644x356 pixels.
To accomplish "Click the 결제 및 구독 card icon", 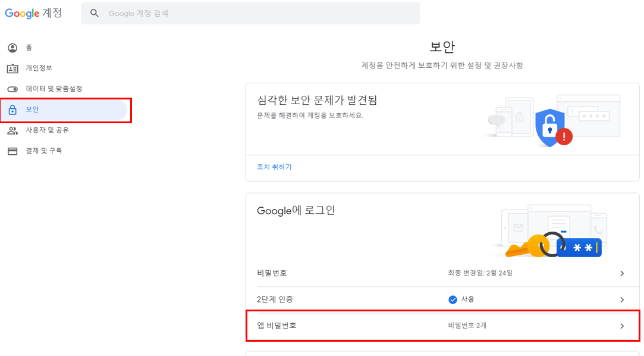I will click(x=12, y=151).
